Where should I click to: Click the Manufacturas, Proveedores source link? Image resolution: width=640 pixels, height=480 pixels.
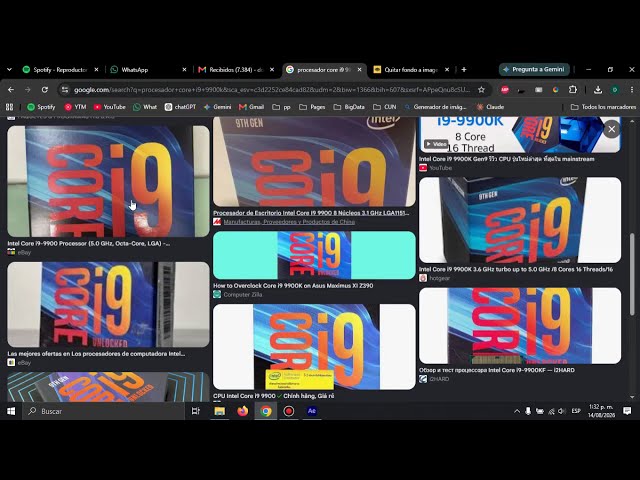(x=289, y=222)
